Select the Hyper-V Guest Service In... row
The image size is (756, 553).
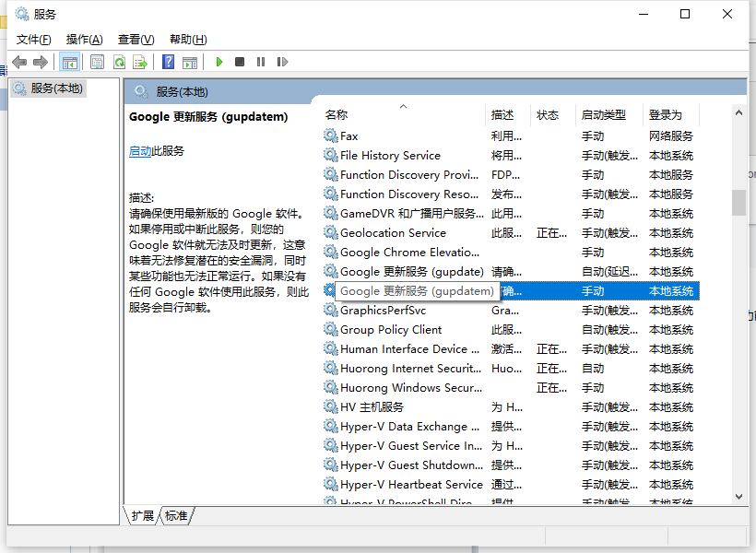(x=511, y=445)
